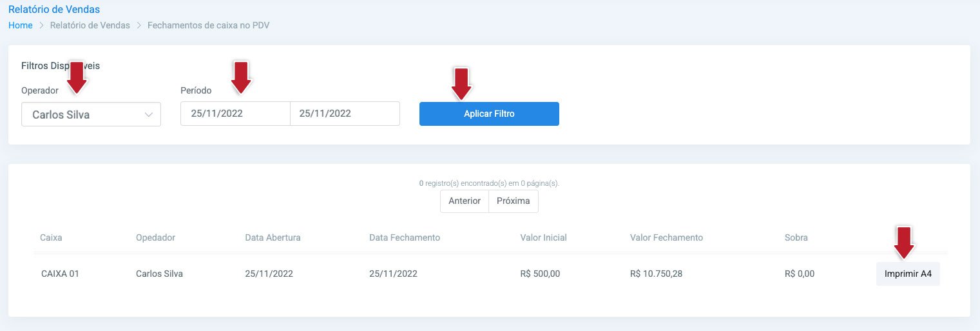This screenshot has width=980, height=331.
Task: Select the CAIXA 01 row cell
Action: 60,274
